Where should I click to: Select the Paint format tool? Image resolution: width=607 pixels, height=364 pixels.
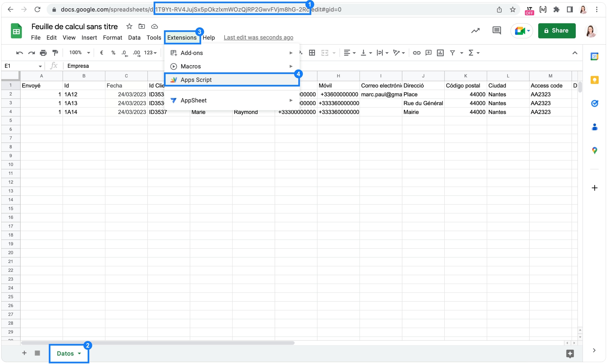[x=55, y=53]
